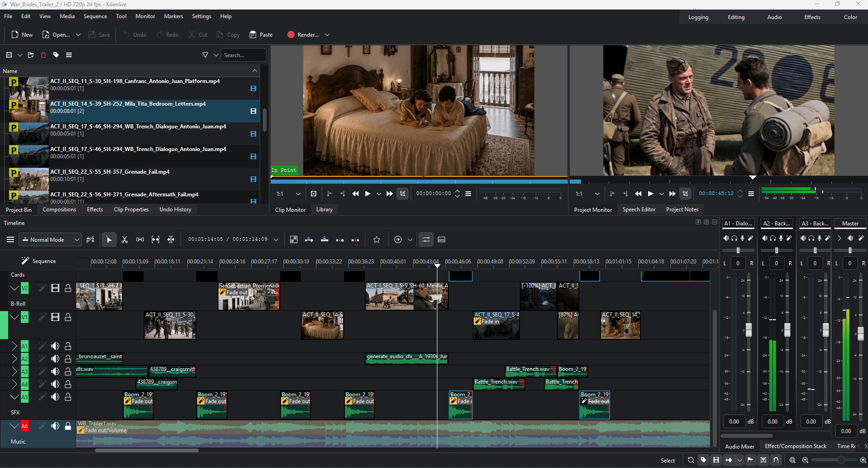Screen dimensions: 868x468
Task: Switch to the Color workspace
Action: click(x=850, y=17)
